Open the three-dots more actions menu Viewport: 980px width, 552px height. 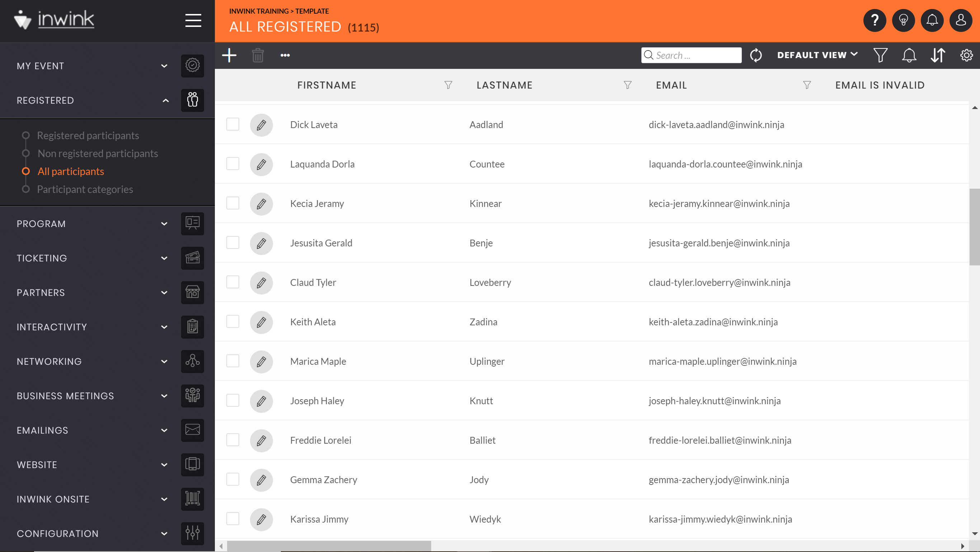pos(285,55)
